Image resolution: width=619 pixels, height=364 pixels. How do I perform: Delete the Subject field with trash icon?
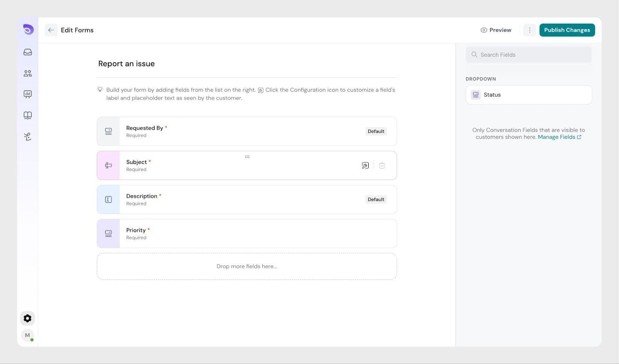382,166
